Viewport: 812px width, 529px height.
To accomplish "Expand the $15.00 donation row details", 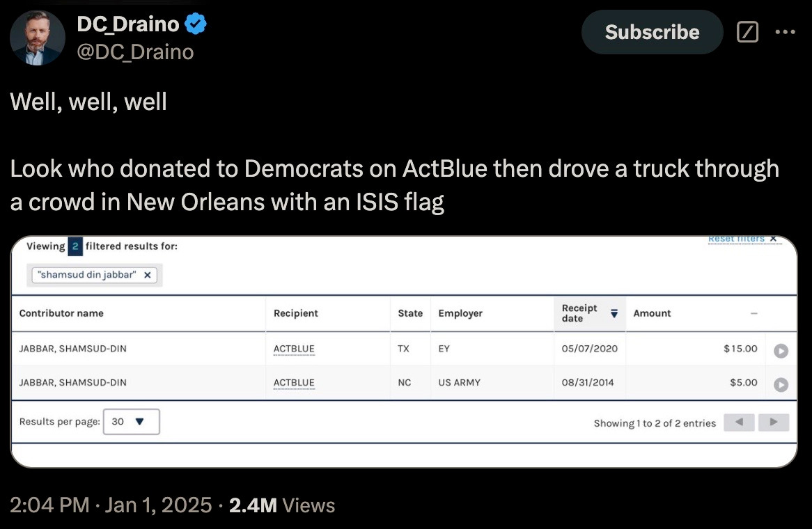I will coord(781,351).
